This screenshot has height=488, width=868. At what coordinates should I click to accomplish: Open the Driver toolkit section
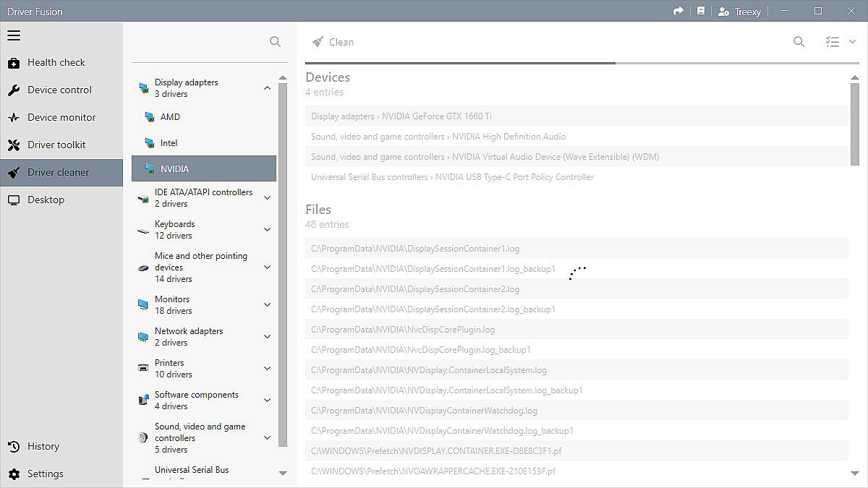56,145
